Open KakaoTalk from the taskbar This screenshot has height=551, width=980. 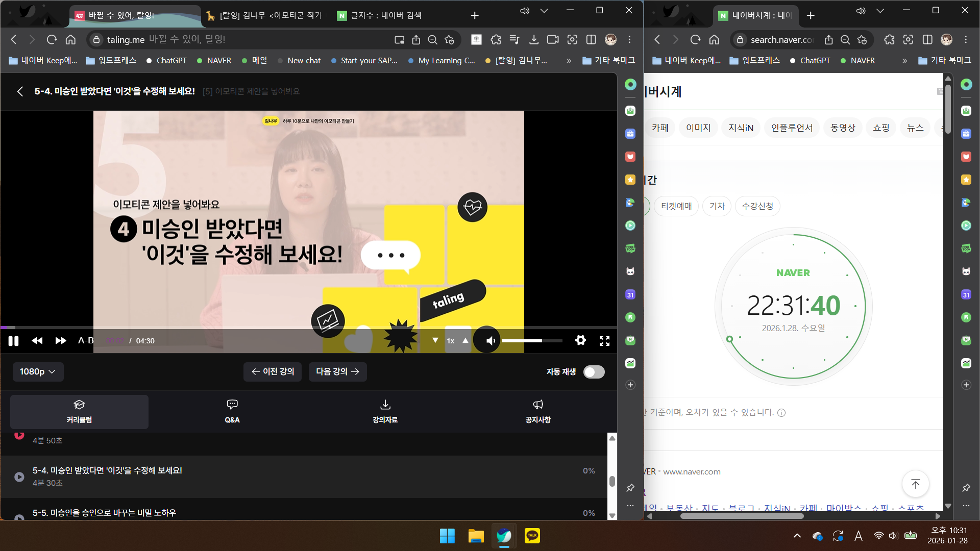[532, 536]
